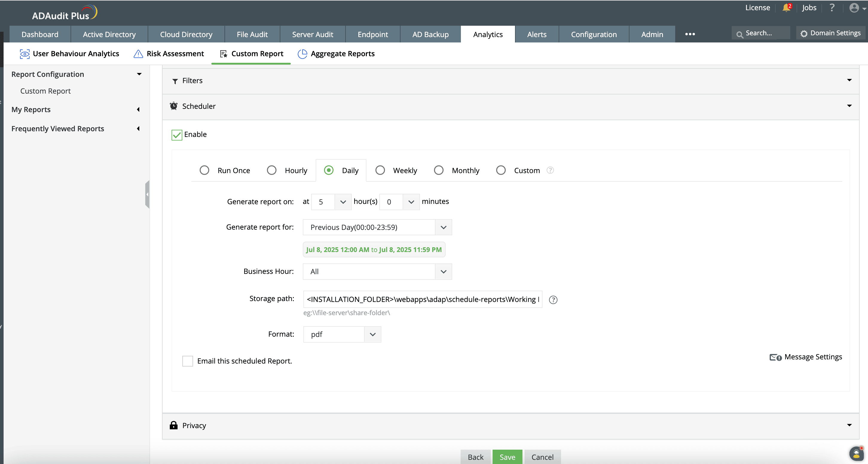The image size is (868, 464).
Task: Click the Custom schedule help icon
Action: click(550, 170)
